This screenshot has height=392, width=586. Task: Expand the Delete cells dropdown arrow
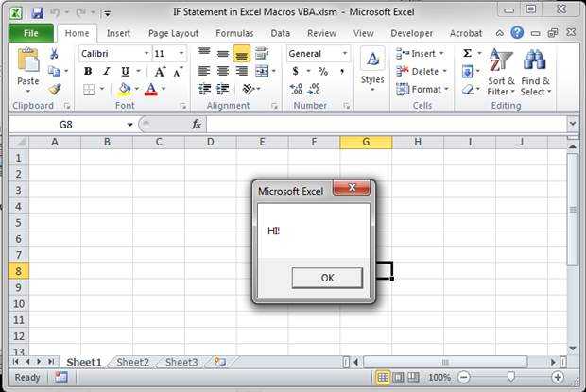point(444,71)
